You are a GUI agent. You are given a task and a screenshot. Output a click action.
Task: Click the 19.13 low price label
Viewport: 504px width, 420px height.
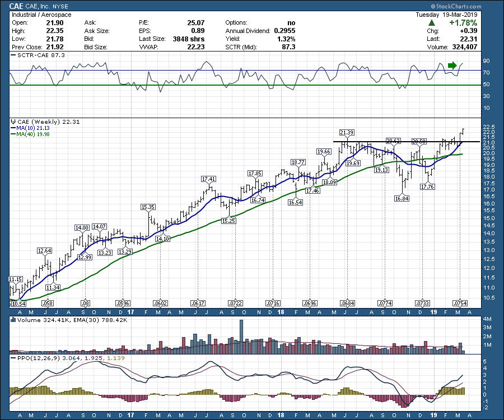click(x=381, y=170)
